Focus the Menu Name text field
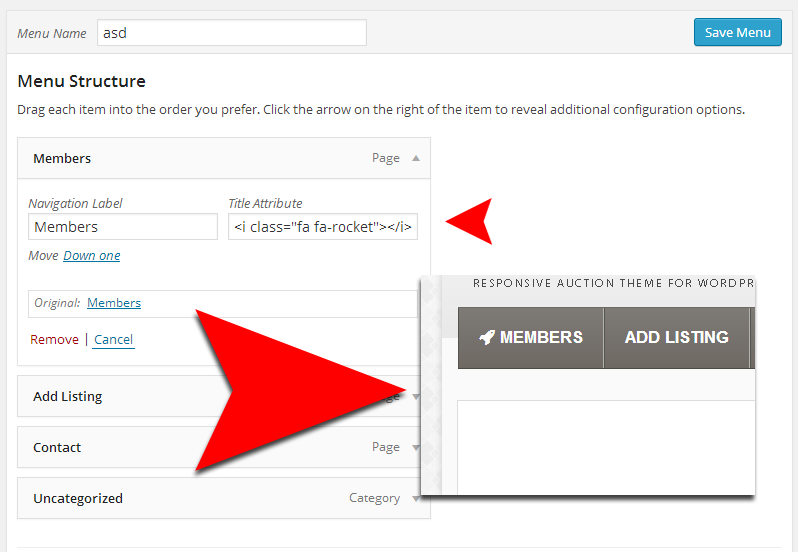798x552 pixels. [232, 33]
